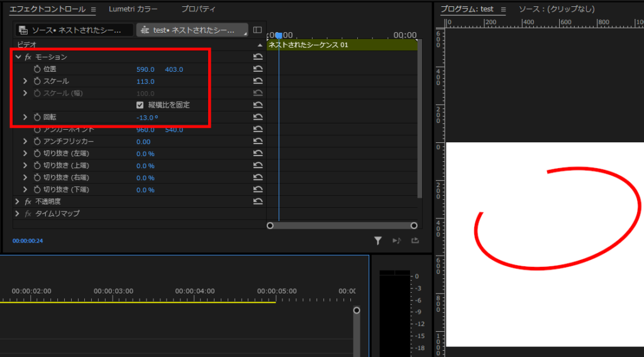
Task: Collapse the モーション effect group
Action: click(18, 57)
